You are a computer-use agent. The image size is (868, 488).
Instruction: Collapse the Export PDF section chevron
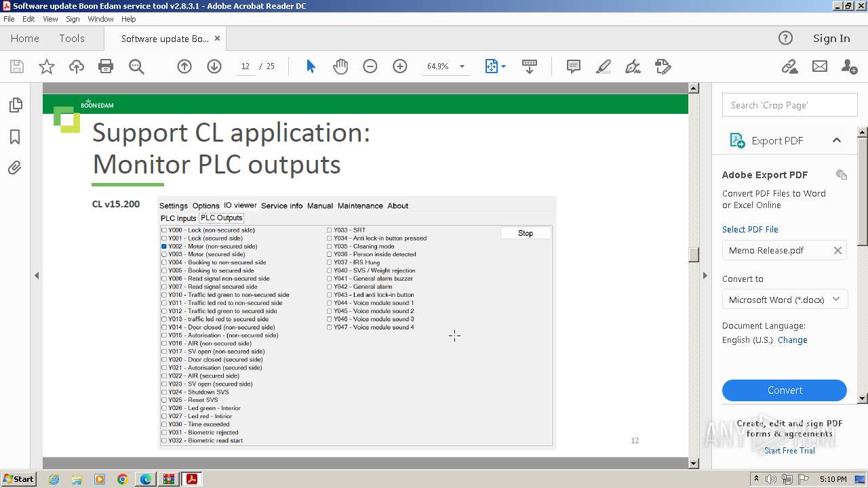pyautogui.click(x=837, y=140)
